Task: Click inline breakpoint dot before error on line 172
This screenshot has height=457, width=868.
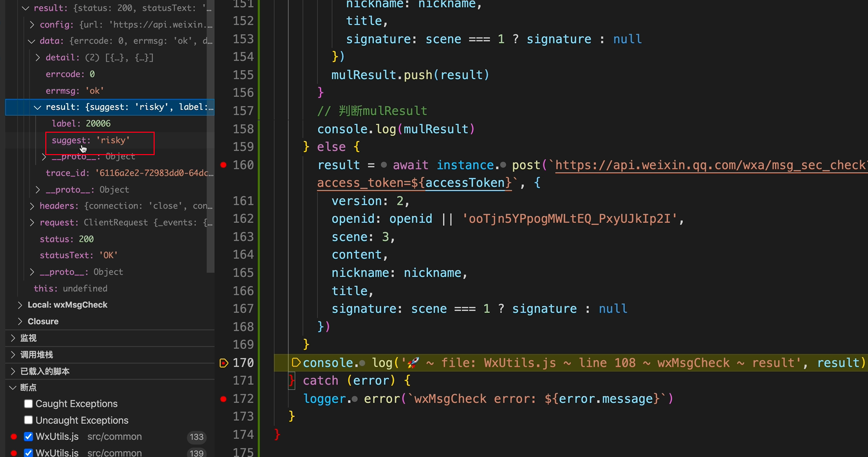Action: pos(355,399)
